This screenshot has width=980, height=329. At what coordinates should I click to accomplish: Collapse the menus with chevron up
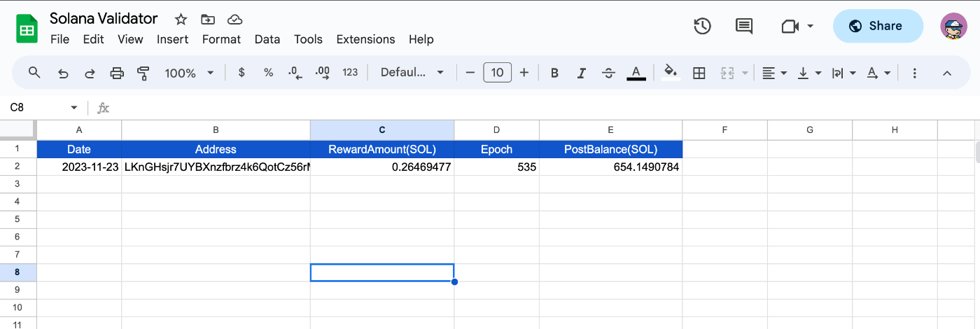tap(947, 72)
